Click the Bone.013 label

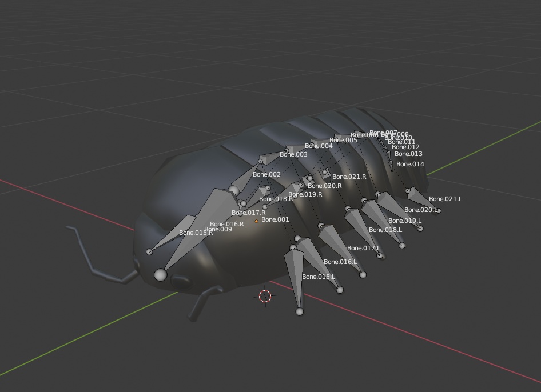(408, 154)
